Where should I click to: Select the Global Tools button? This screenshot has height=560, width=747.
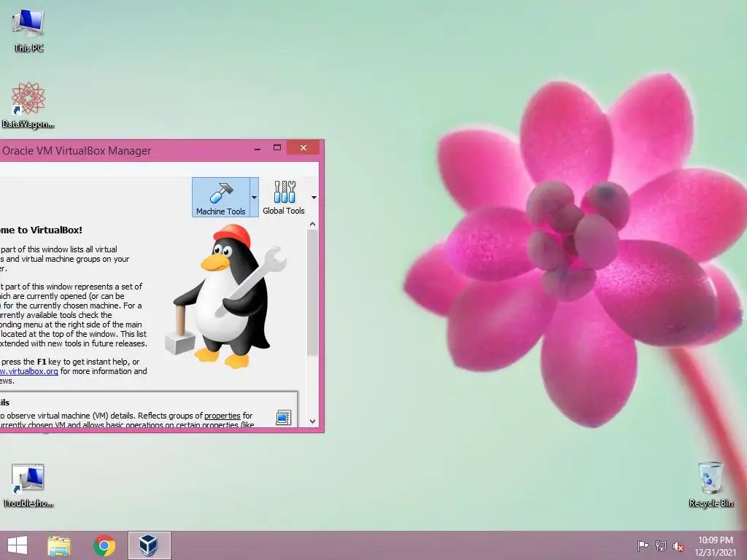[284, 198]
